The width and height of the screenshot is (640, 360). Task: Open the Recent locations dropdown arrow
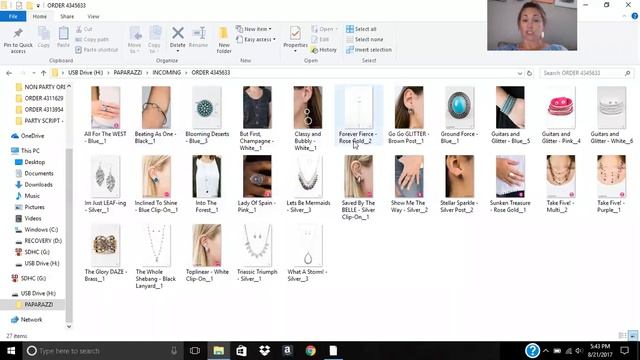[33, 73]
